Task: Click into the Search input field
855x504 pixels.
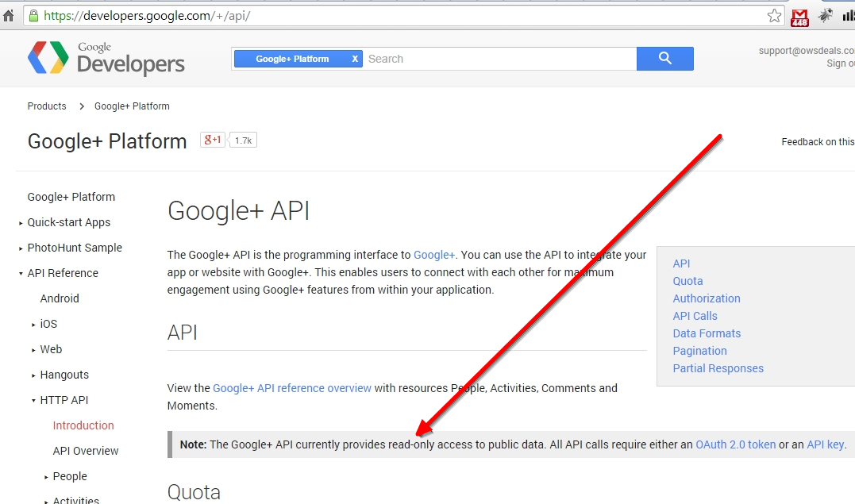Action: point(500,59)
